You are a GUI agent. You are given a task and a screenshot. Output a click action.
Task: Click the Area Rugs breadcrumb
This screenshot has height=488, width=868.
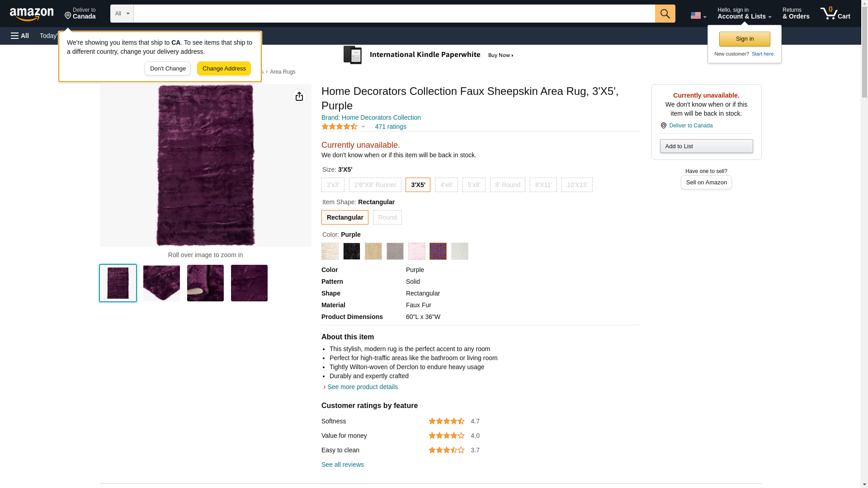[x=283, y=72]
